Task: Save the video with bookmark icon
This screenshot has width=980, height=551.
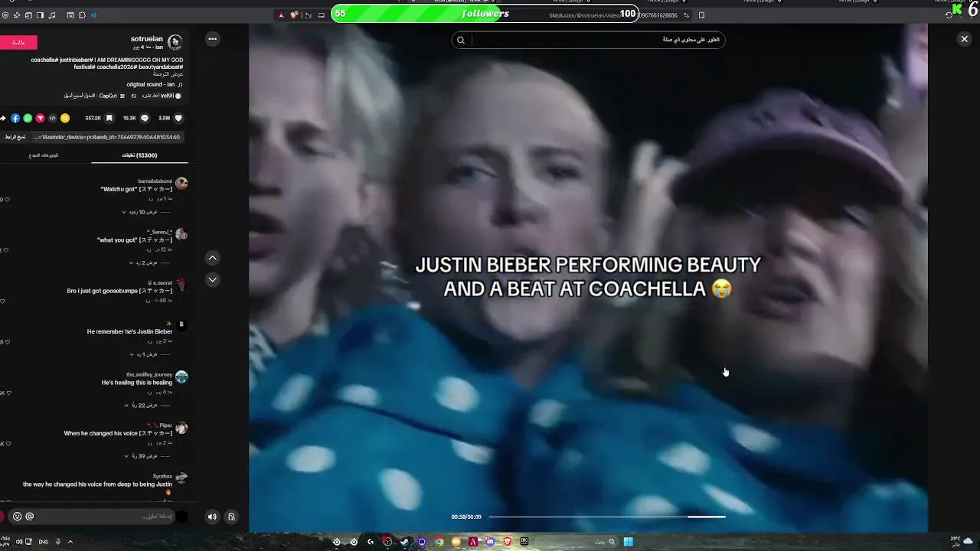Action: pos(109,118)
